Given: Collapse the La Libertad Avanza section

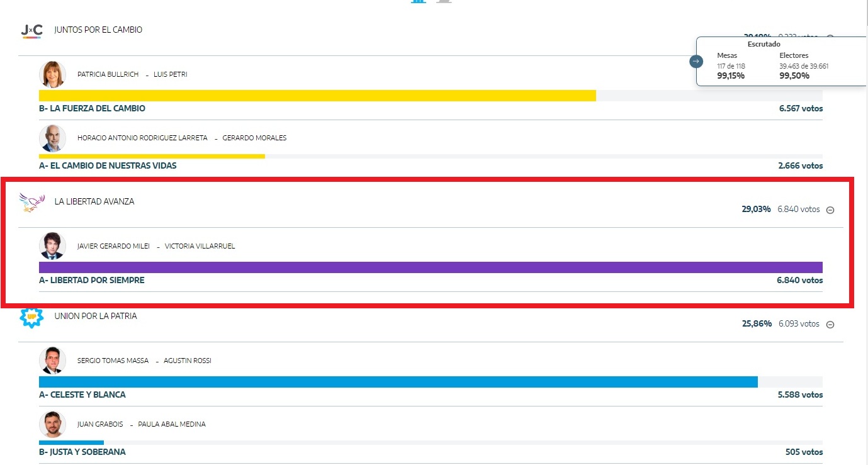Looking at the screenshot, I should pos(830,210).
